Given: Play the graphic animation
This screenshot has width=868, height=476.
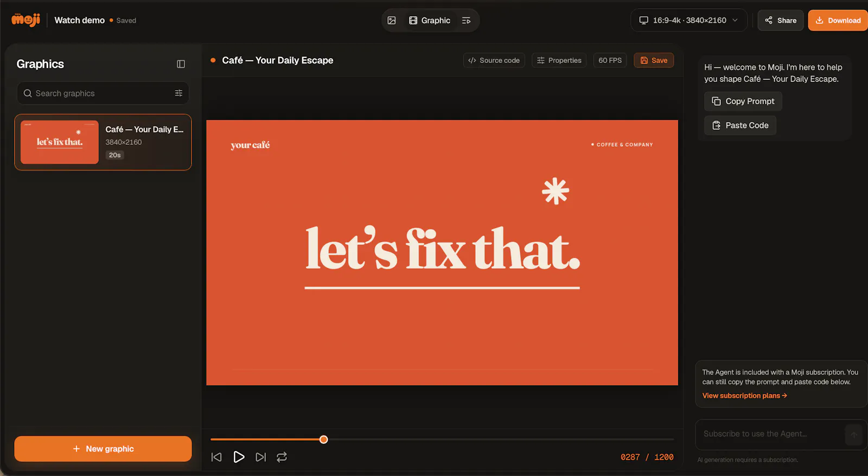Looking at the screenshot, I should [x=239, y=457].
